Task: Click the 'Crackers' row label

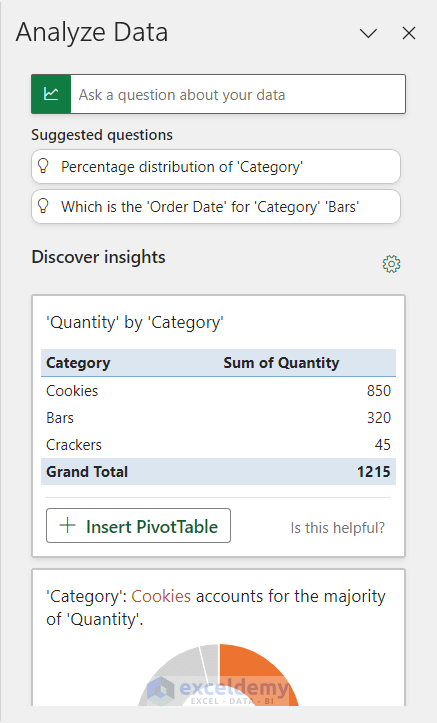Action: click(74, 445)
